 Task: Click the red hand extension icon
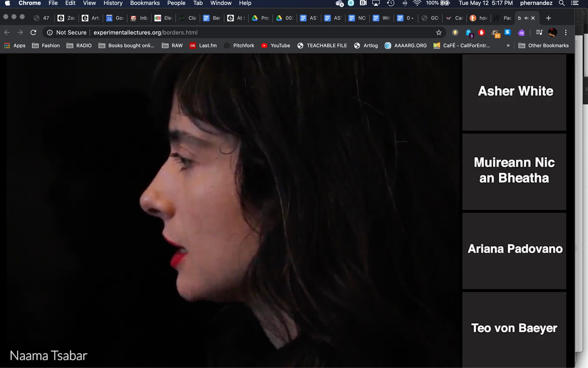point(482,32)
